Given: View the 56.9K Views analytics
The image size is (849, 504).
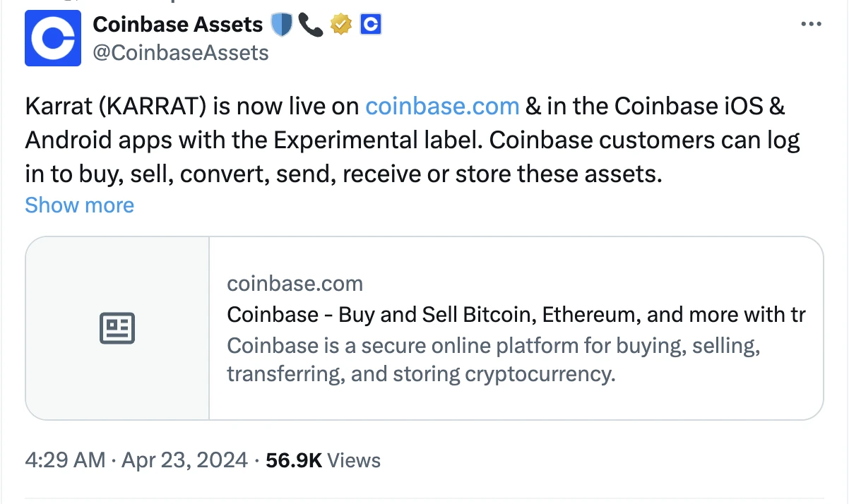Looking at the screenshot, I should 293,461.
